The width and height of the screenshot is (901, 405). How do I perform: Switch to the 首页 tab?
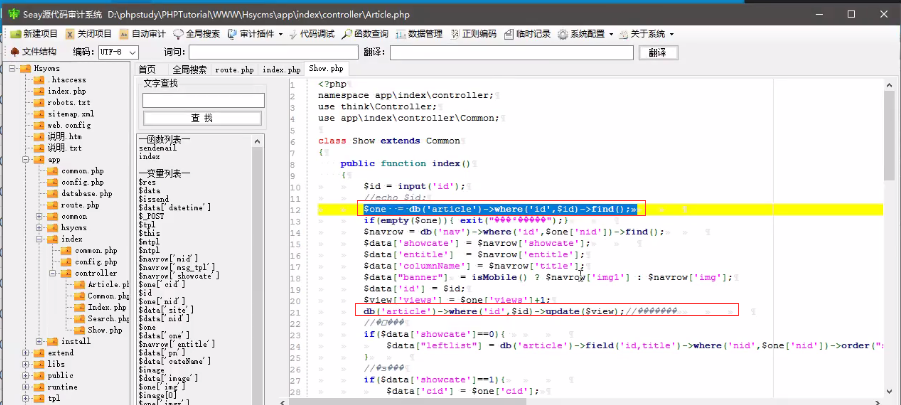tap(147, 70)
